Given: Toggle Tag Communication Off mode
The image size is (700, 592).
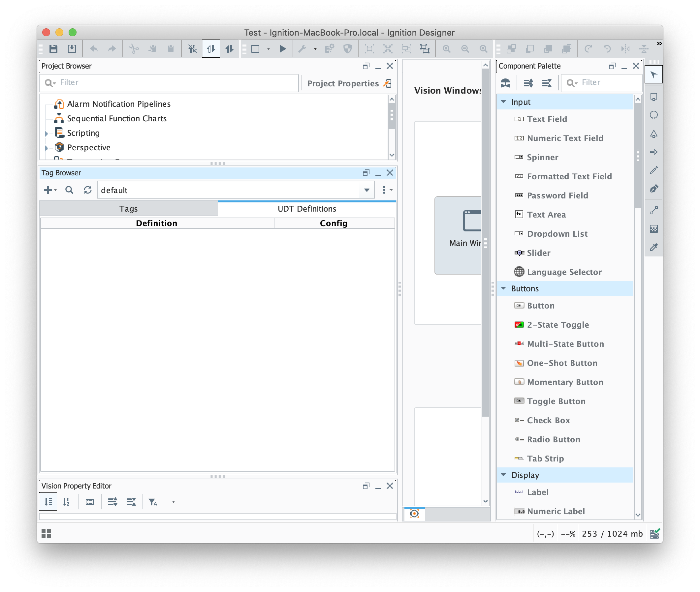Looking at the screenshot, I should coord(192,49).
